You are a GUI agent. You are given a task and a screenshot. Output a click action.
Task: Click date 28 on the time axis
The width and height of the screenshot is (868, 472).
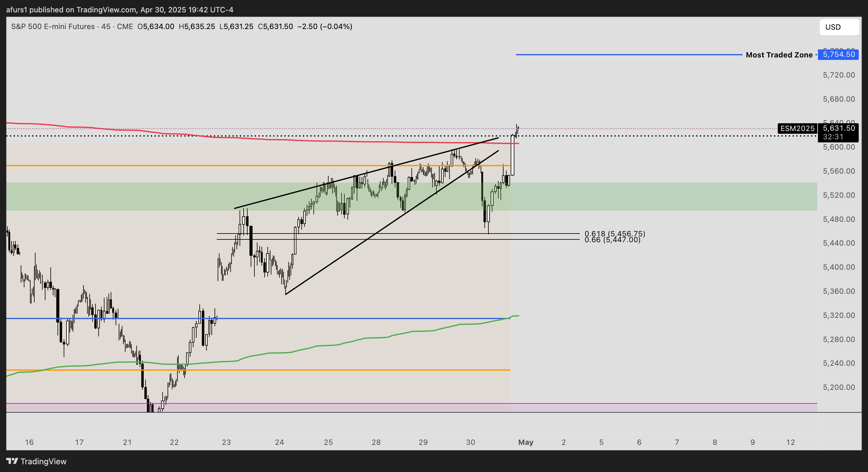tap(376, 442)
